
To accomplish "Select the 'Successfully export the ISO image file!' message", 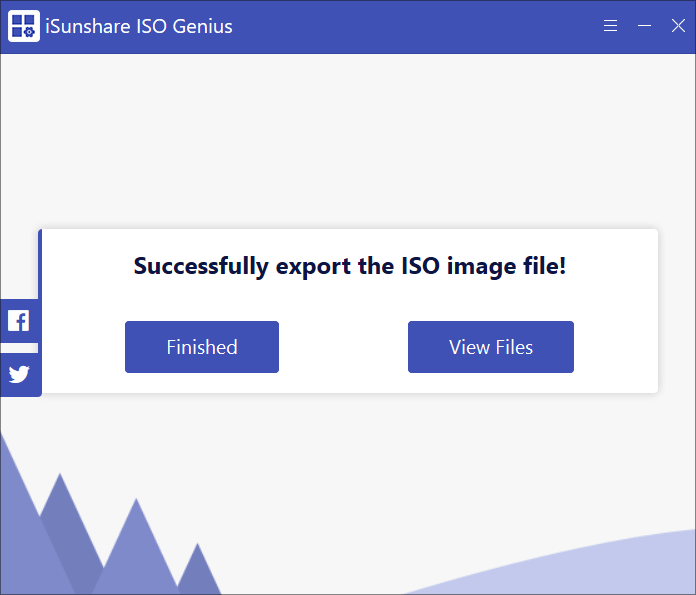I will 350,266.
